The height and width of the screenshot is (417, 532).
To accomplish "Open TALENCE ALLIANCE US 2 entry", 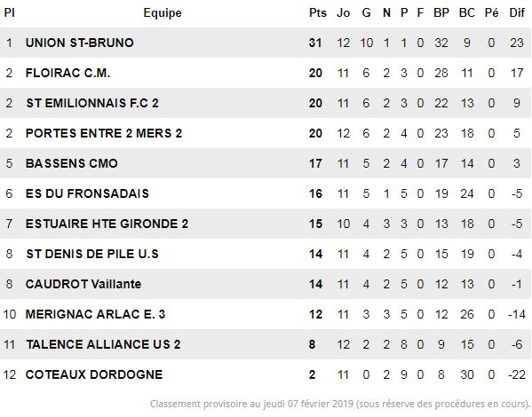I will point(103,344).
